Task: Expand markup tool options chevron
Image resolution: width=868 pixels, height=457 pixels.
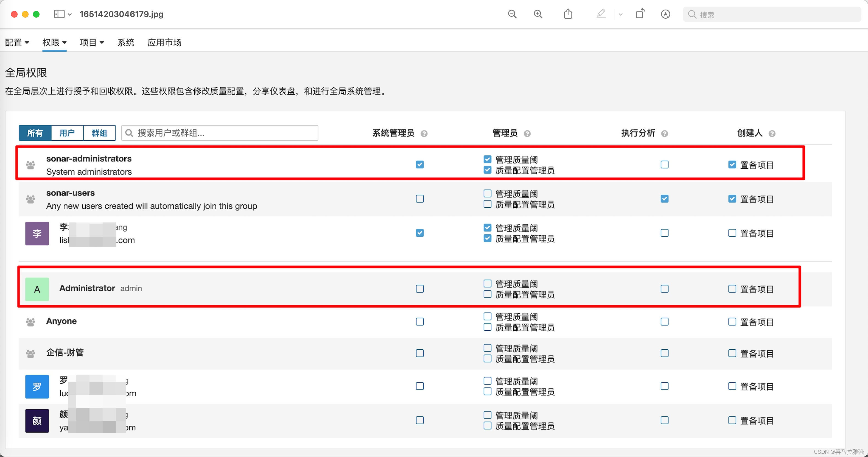Action: pos(620,15)
